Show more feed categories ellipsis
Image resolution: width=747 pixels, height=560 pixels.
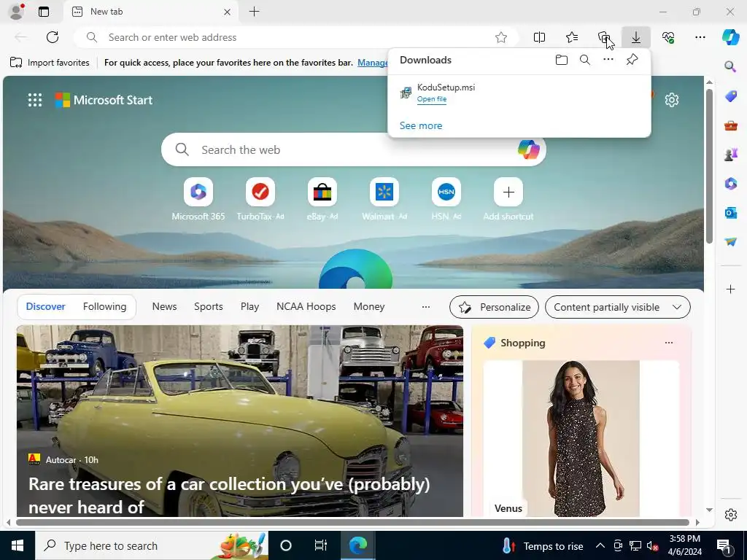[426, 307]
